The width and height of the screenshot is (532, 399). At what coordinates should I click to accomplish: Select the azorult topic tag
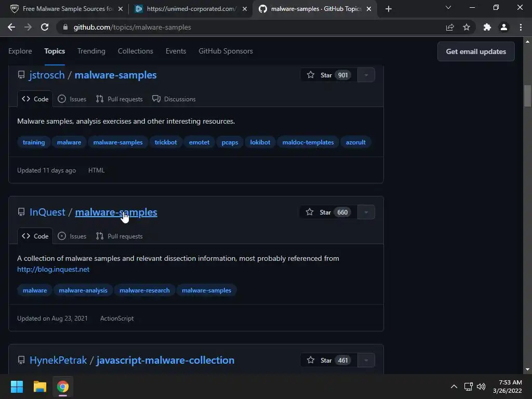(x=355, y=142)
